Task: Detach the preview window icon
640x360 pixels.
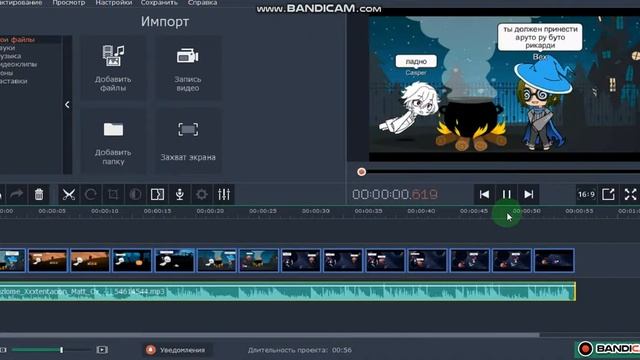Action: tap(608, 194)
